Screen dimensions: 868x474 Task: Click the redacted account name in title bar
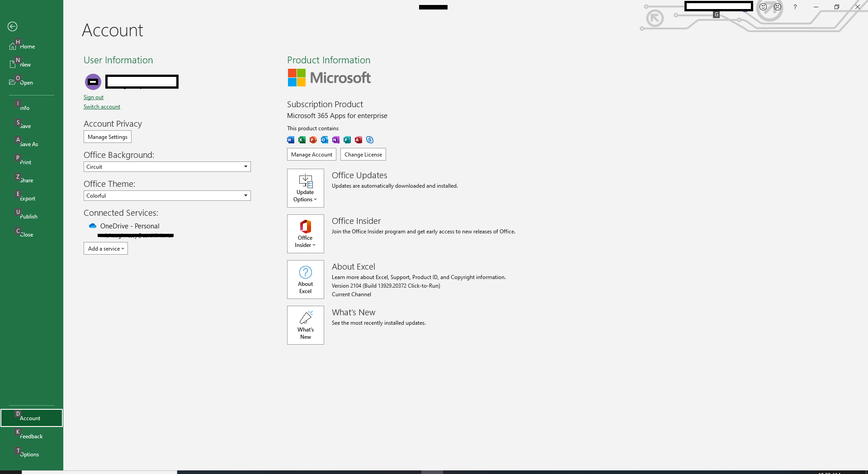pos(718,6)
